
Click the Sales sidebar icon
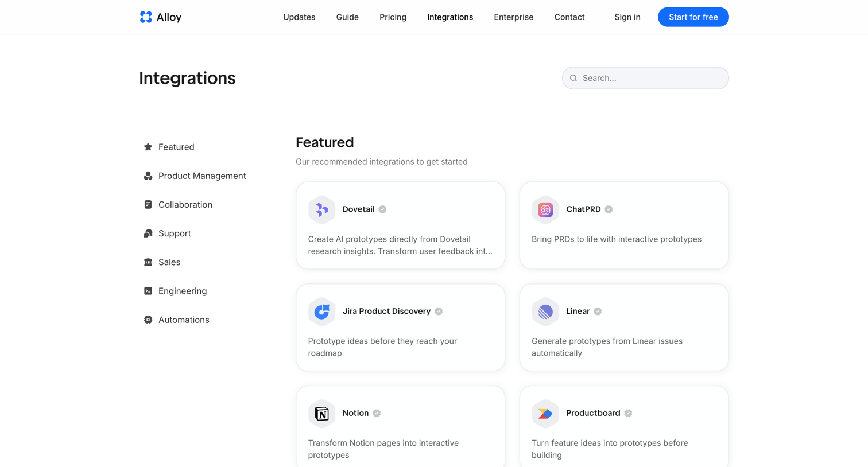pyautogui.click(x=148, y=262)
